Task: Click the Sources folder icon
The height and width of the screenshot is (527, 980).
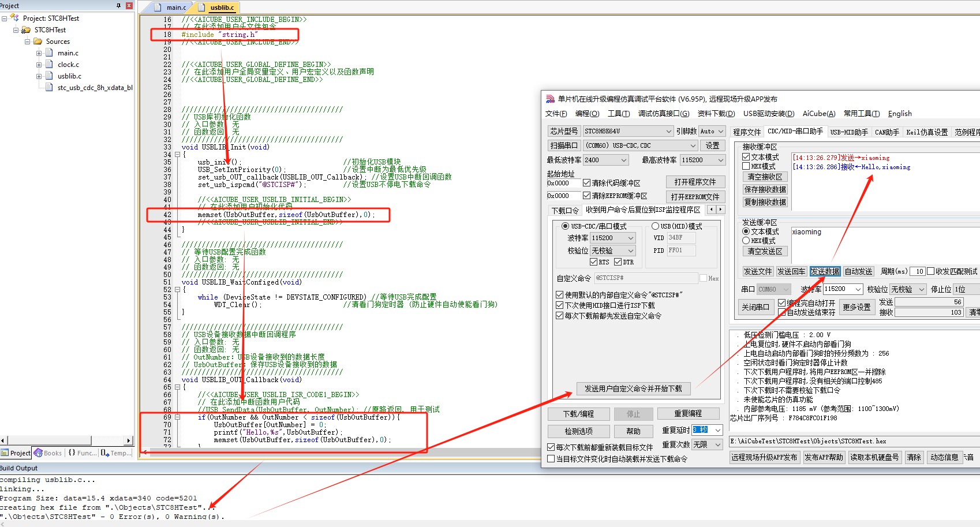Action: (38, 42)
